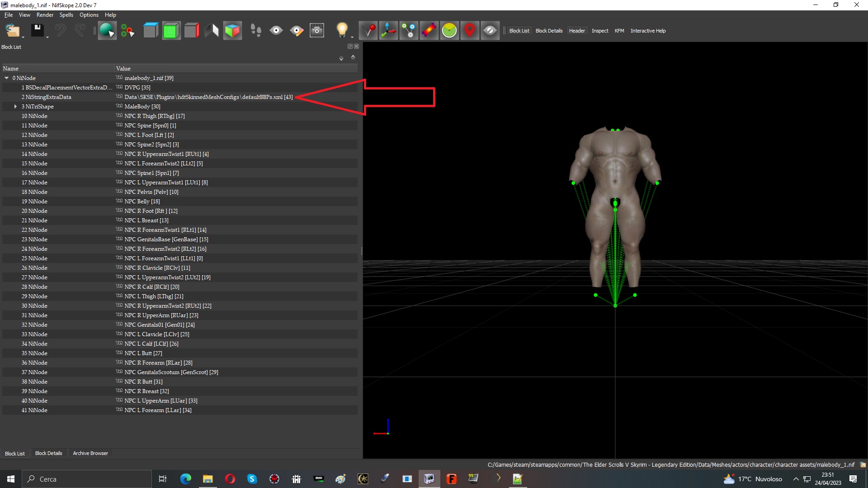The image size is (868, 488).
Task: Click the collapse-all double up chevron
Action: (353, 57)
